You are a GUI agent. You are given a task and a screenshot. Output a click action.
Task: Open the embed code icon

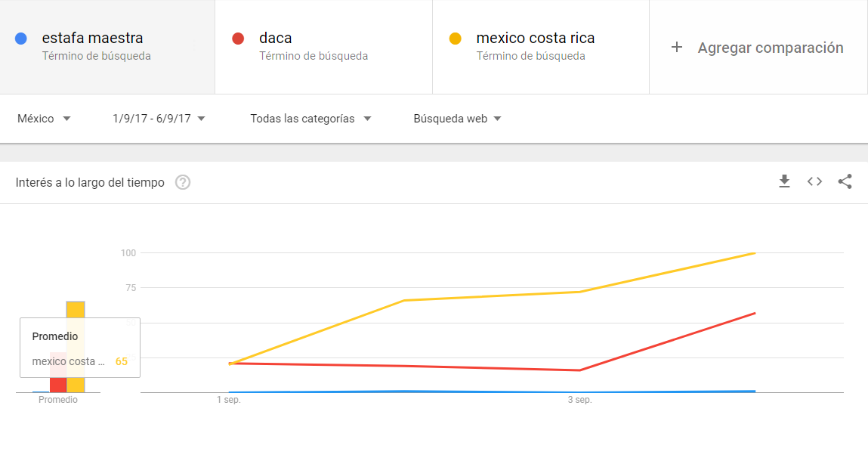pyautogui.click(x=814, y=181)
